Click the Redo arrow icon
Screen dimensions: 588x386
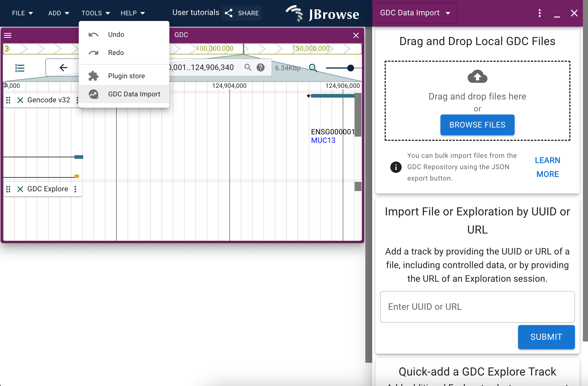(x=93, y=53)
